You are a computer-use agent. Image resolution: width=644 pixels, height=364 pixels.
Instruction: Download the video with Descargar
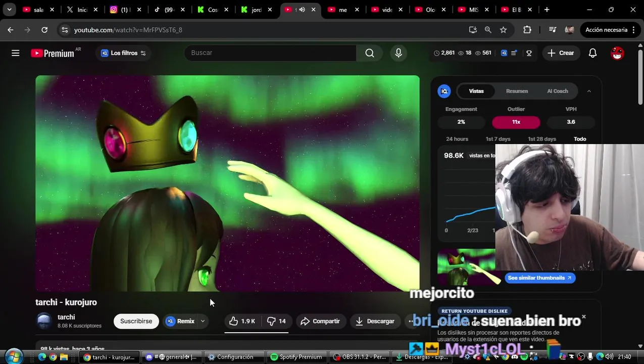pyautogui.click(x=375, y=321)
